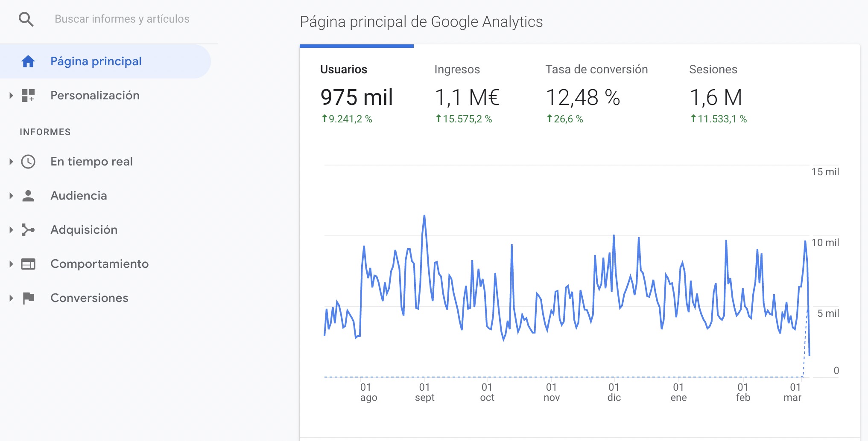Viewport: 868px width, 441px height.
Task: Click the 26,6 % conversion change indicator
Action: pyautogui.click(x=565, y=119)
